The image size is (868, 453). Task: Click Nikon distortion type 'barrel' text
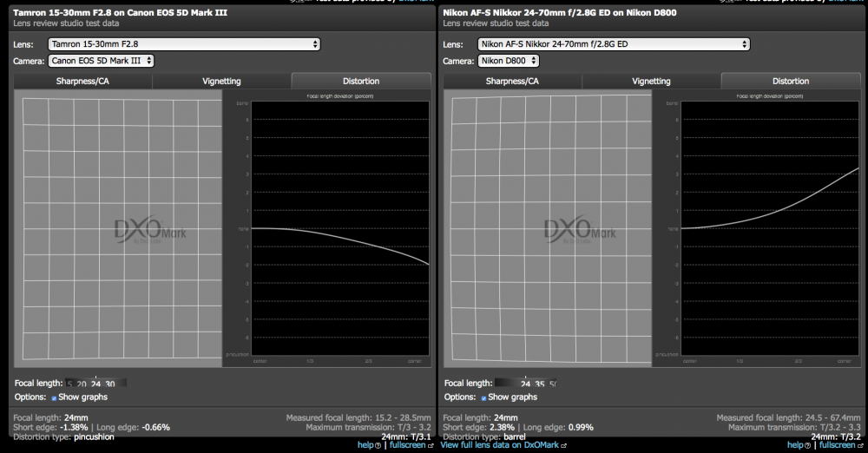pos(514,437)
